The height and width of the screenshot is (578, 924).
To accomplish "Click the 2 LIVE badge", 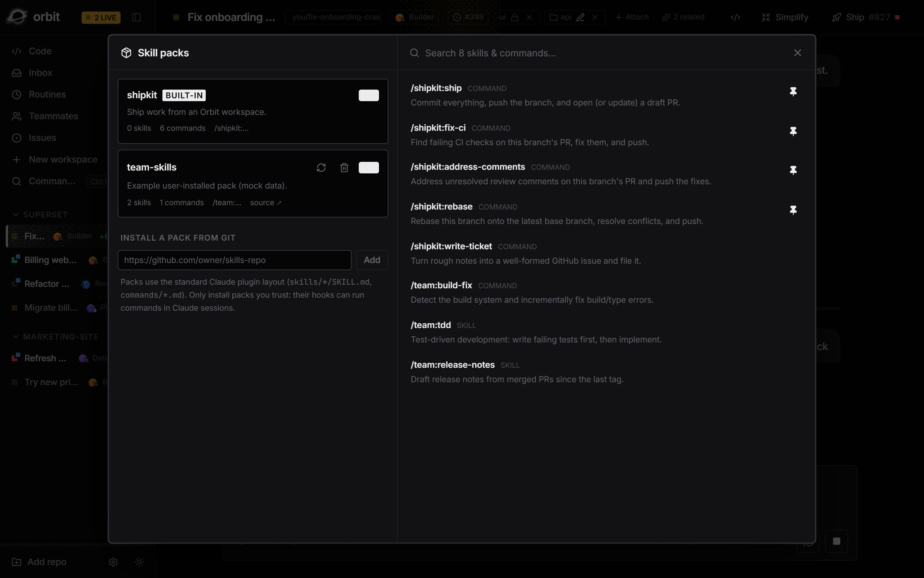I will [101, 18].
